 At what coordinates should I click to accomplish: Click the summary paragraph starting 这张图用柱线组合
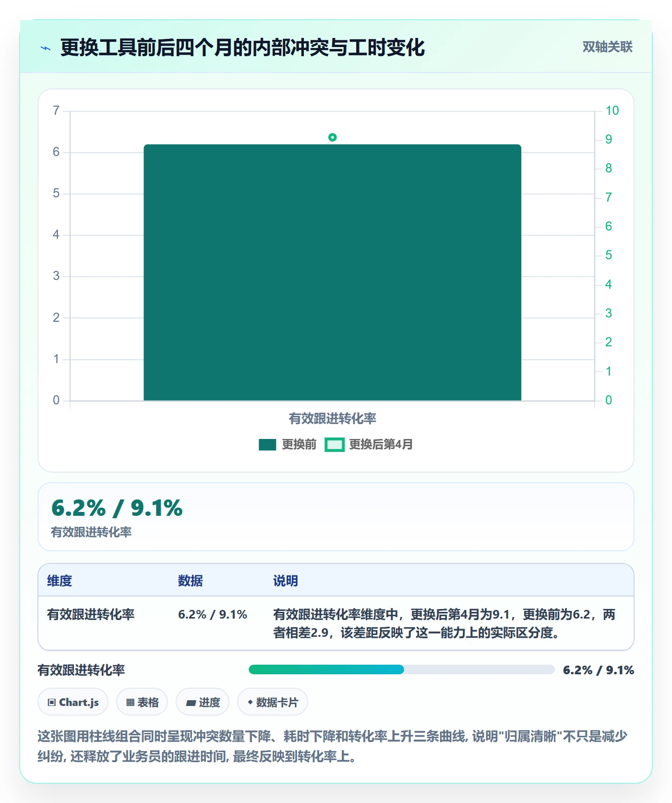(x=332, y=746)
